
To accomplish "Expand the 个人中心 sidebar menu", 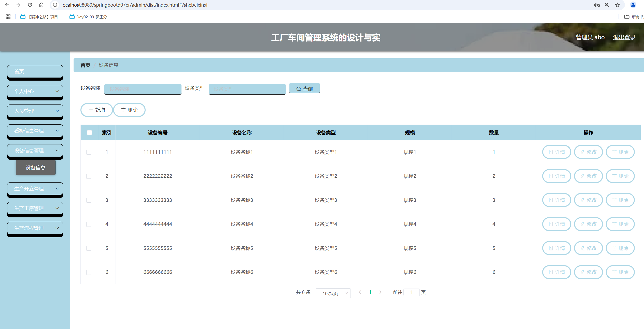I will tap(35, 91).
